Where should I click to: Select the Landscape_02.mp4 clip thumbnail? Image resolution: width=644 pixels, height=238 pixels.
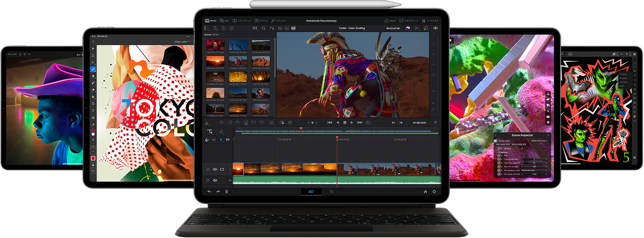[x=238, y=45]
